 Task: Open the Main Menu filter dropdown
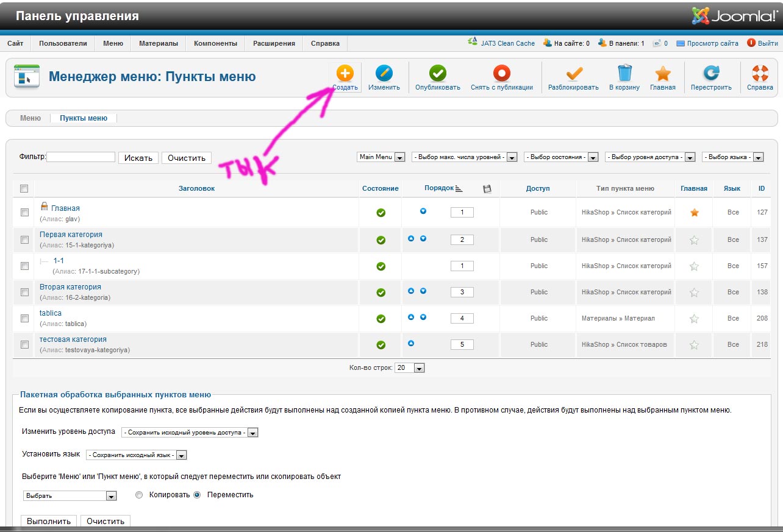tap(382, 157)
